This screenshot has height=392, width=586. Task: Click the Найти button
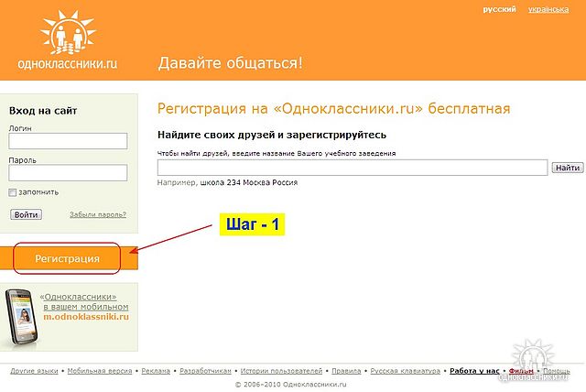tap(568, 168)
